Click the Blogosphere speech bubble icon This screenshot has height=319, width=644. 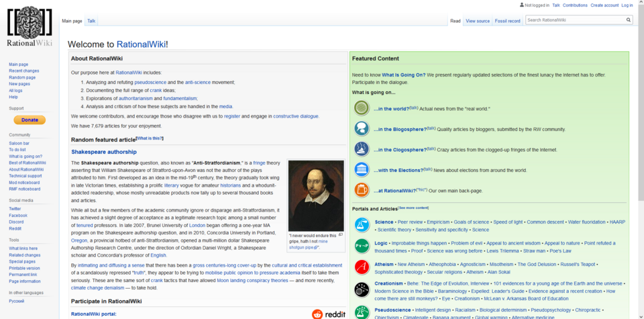pos(362,128)
